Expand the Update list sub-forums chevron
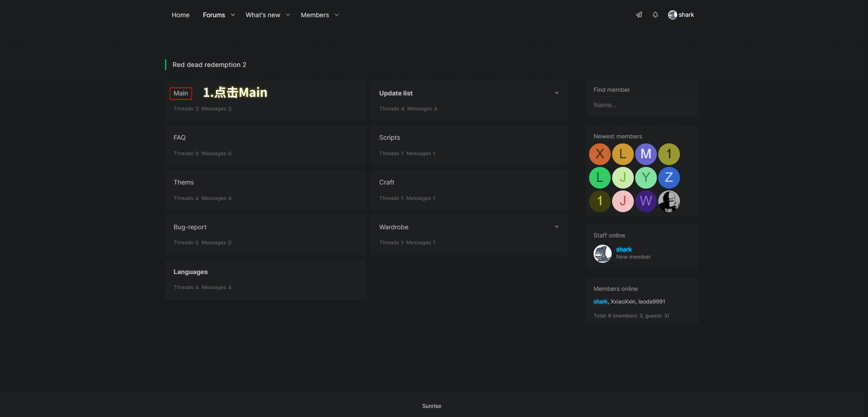 click(557, 93)
